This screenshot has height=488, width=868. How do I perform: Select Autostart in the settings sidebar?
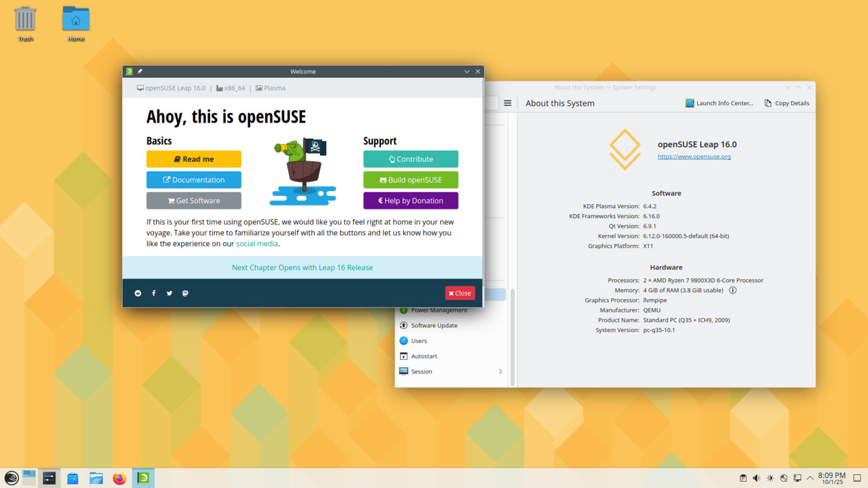tap(424, 356)
